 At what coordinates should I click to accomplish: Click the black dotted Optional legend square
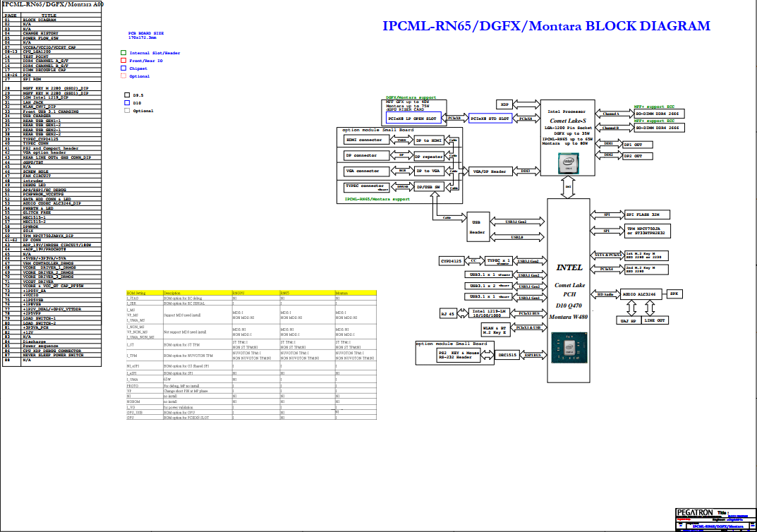[x=127, y=111]
